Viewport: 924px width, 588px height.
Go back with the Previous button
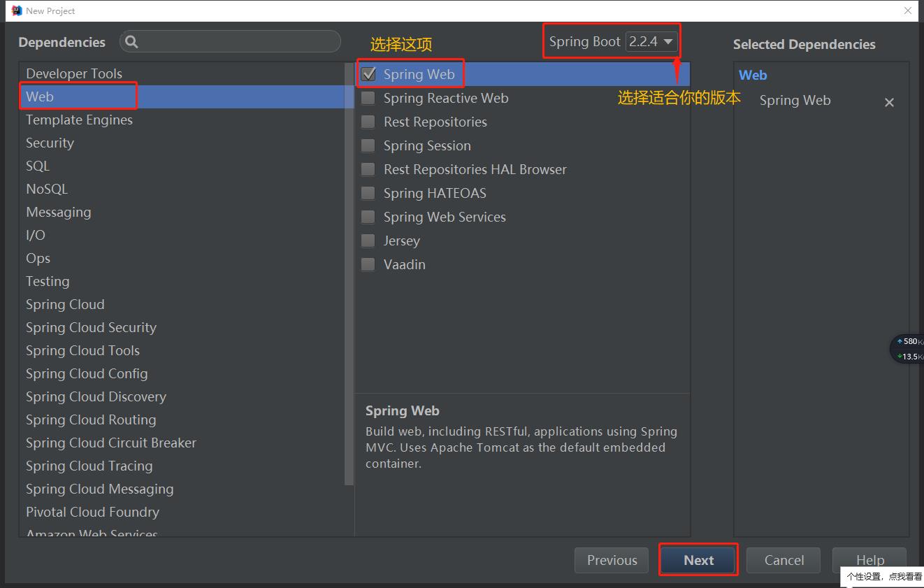pos(612,560)
